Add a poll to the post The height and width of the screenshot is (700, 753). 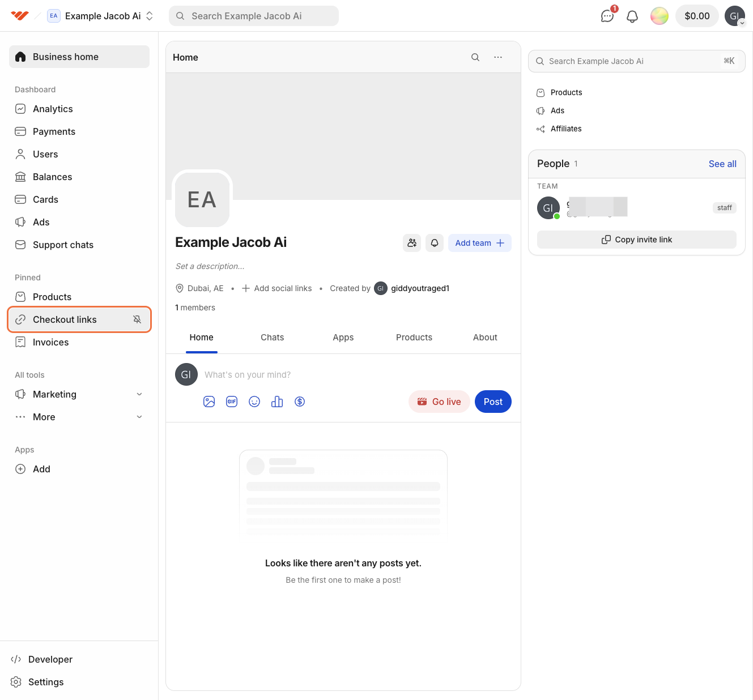(x=277, y=402)
